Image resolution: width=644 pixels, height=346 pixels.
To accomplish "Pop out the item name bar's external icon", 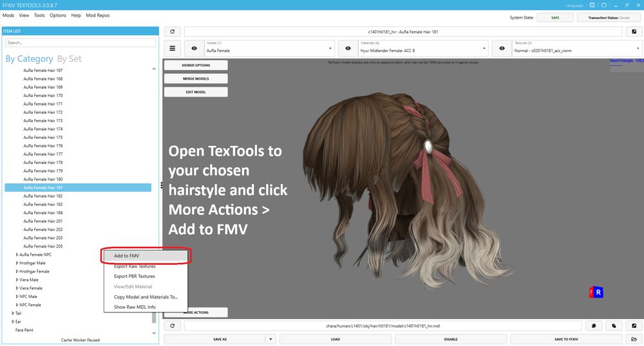I will pos(634,32).
